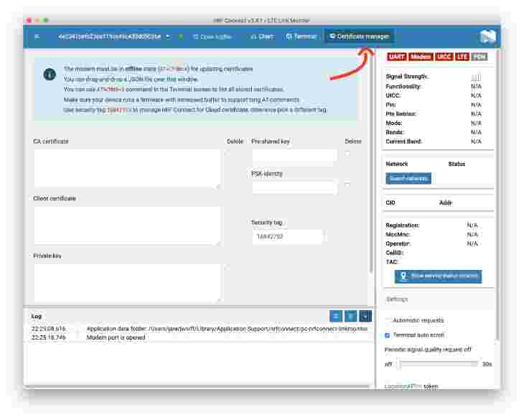Click the 'Registration:' row label
The width and height of the screenshot is (524, 420).
[x=403, y=225]
